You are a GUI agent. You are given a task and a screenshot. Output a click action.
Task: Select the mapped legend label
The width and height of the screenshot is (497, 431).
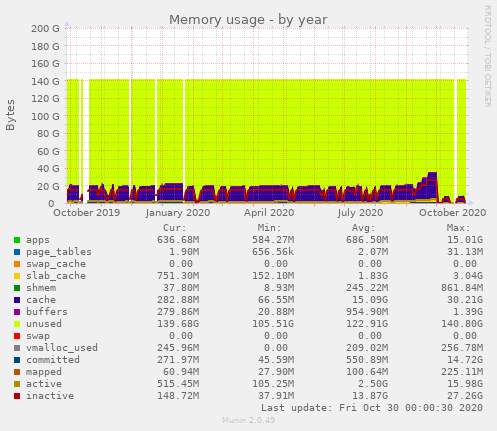point(44,372)
